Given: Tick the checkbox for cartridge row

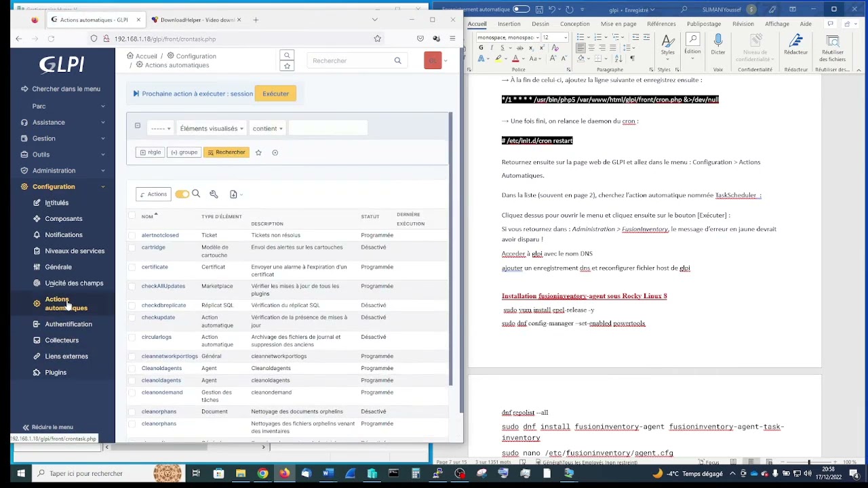Looking at the screenshot, I should [x=132, y=247].
